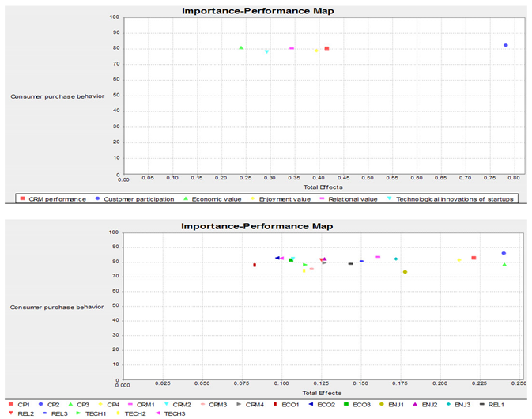Screen dimensions: 532x419
Task: Click the green triangle Economic value data point
Action: click(x=241, y=48)
